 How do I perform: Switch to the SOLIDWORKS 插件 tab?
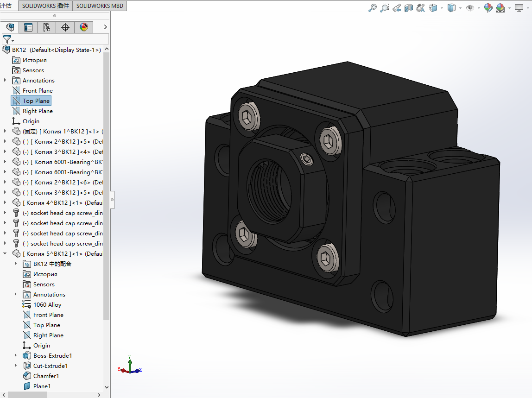pos(45,6)
